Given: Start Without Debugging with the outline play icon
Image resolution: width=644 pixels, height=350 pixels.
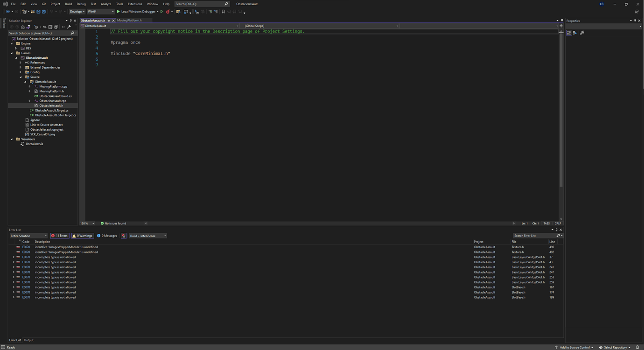Looking at the screenshot, I should 162,12.
